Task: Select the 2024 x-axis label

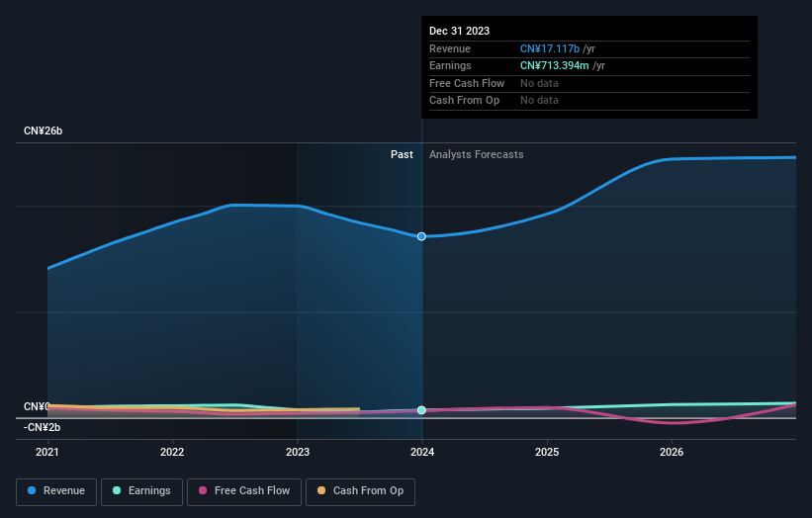Action: [422, 453]
